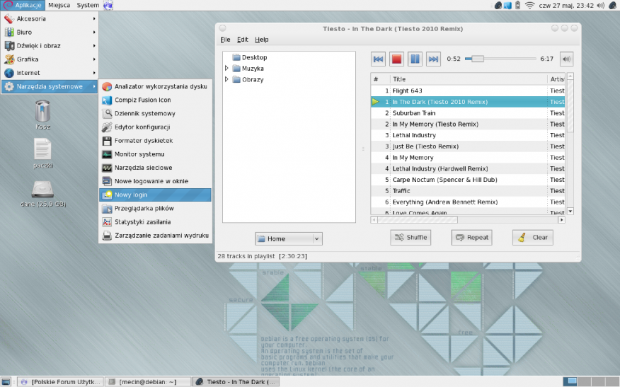Launch Compiz Fusion Icon

[x=155, y=100]
